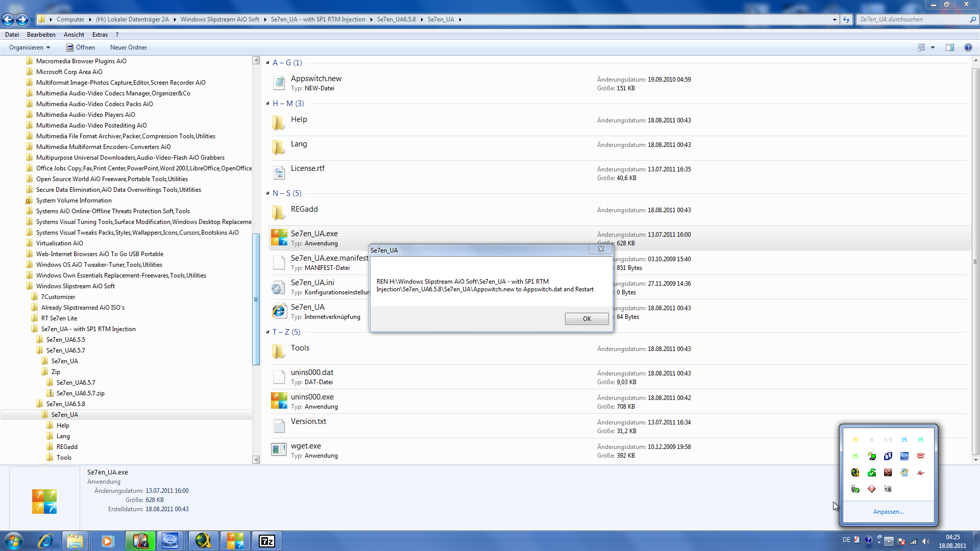Toggle the preview pane button
Viewport: 980px width, 551px height.
pos(949,47)
